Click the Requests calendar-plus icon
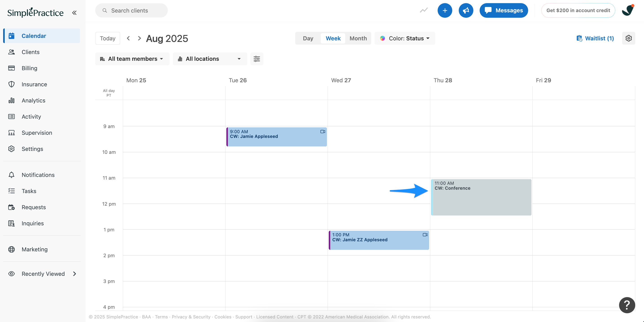This screenshot has width=644, height=322. click(x=11, y=207)
